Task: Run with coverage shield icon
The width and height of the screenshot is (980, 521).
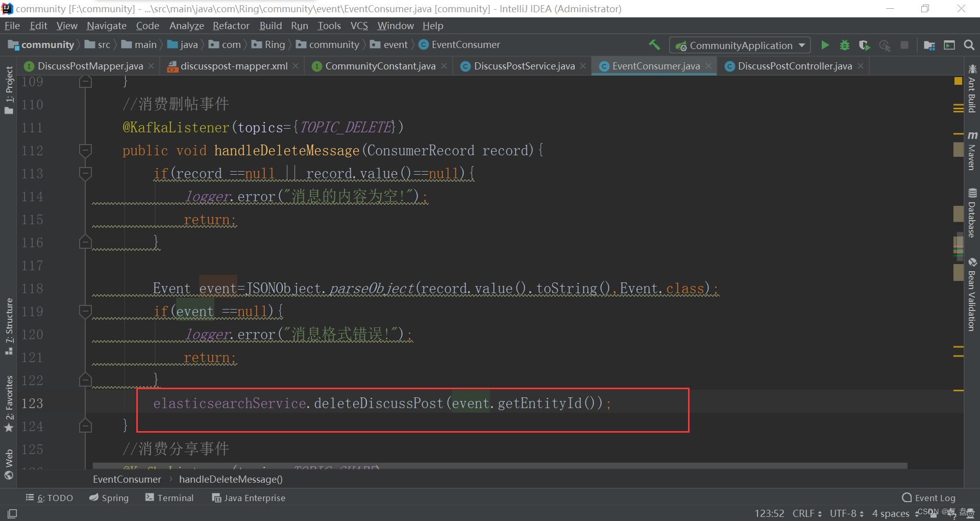Action: 864,45
